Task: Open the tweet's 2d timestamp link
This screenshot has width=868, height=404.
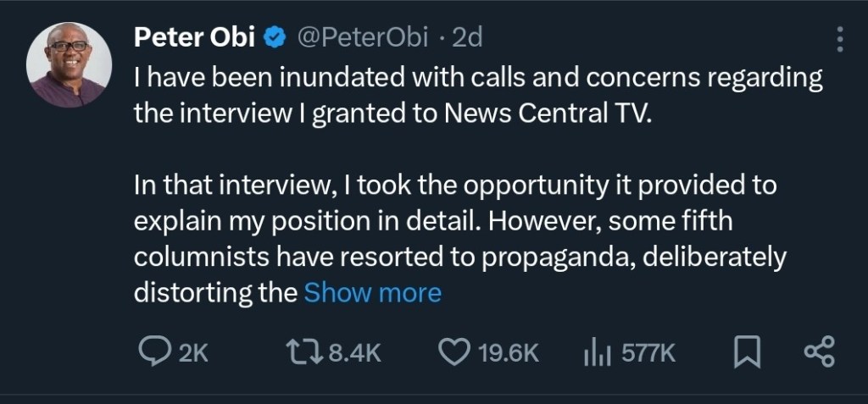Action: (x=467, y=37)
